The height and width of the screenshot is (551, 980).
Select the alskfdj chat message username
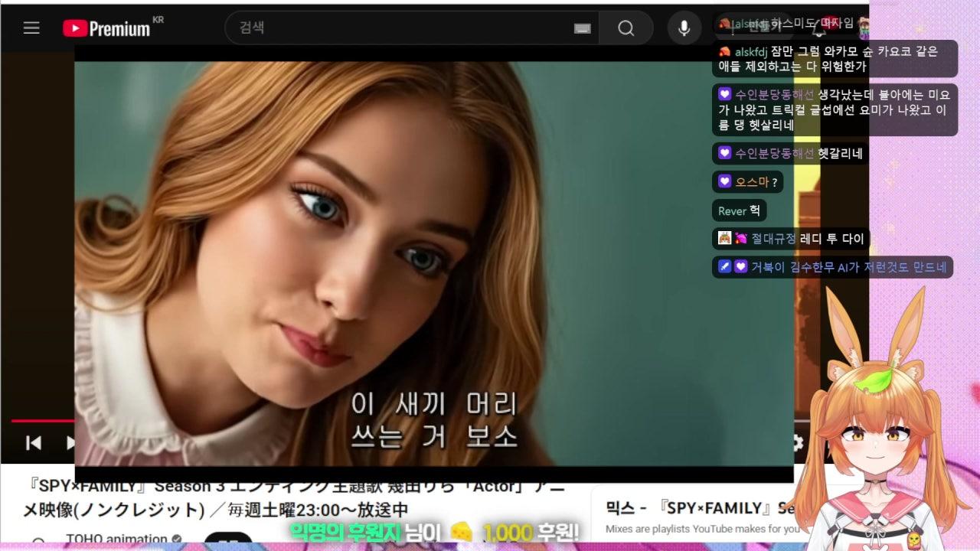point(750,52)
